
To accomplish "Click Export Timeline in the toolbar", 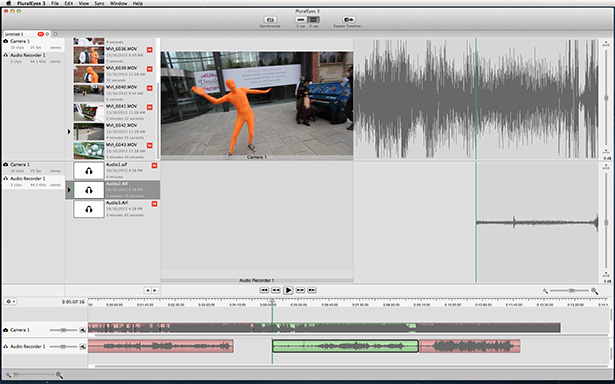I will click(x=348, y=20).
